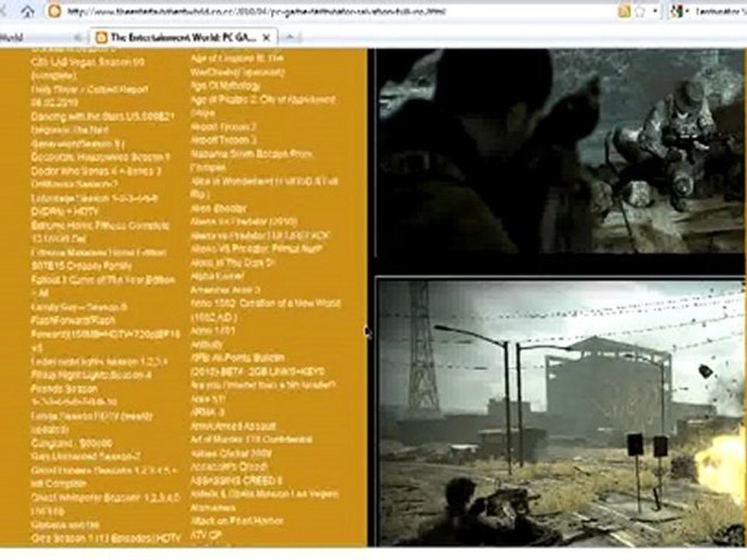Open the Alice in Wonderland link
This screenshot has height=560, width=747.
(x=265, y=187)
